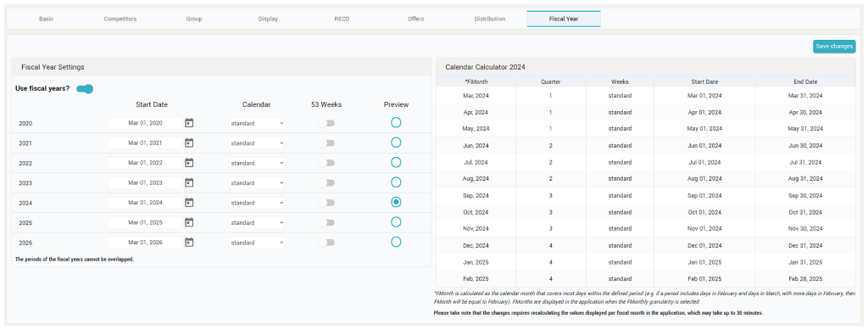The height and width of the screenshot is (330, 868).
Task: Click the 2022 Start Date input field
Action: 145,163
